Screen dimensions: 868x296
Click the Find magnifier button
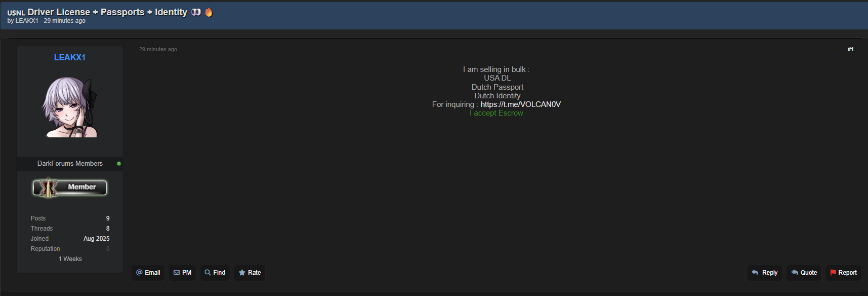215,273
